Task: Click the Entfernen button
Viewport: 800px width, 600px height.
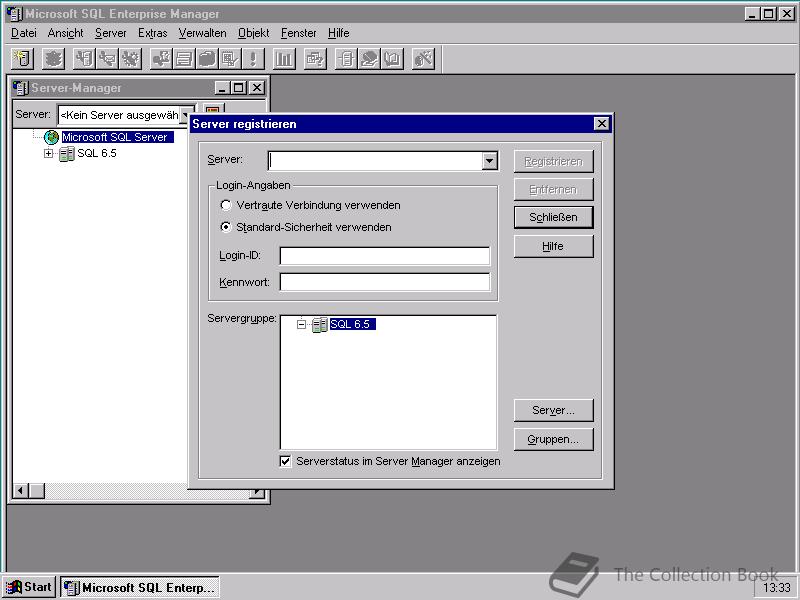Action: (554, 190)
